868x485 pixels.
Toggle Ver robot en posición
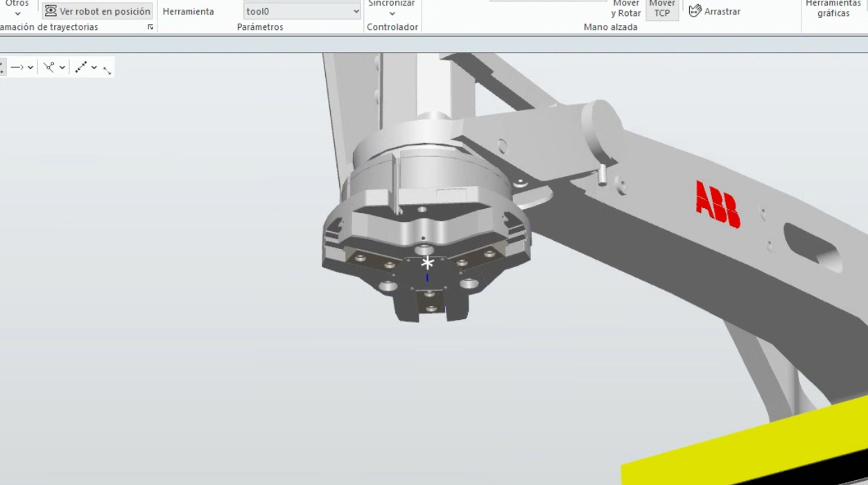(x=97, y=11)
